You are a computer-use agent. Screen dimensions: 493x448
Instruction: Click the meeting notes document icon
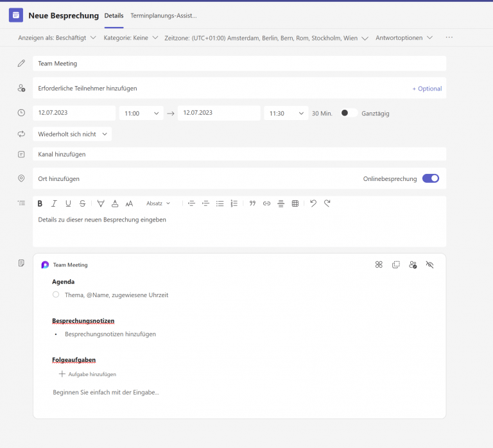coord(21,263)
